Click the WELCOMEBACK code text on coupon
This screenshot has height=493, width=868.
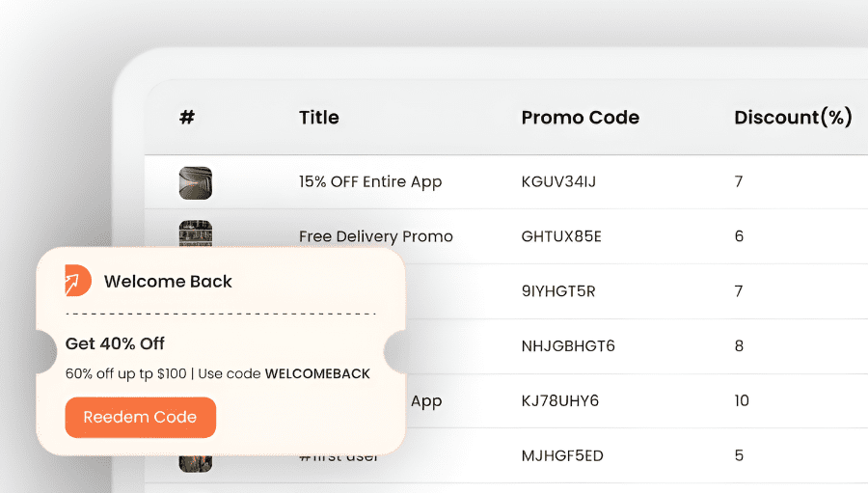[x=317, y=373]
